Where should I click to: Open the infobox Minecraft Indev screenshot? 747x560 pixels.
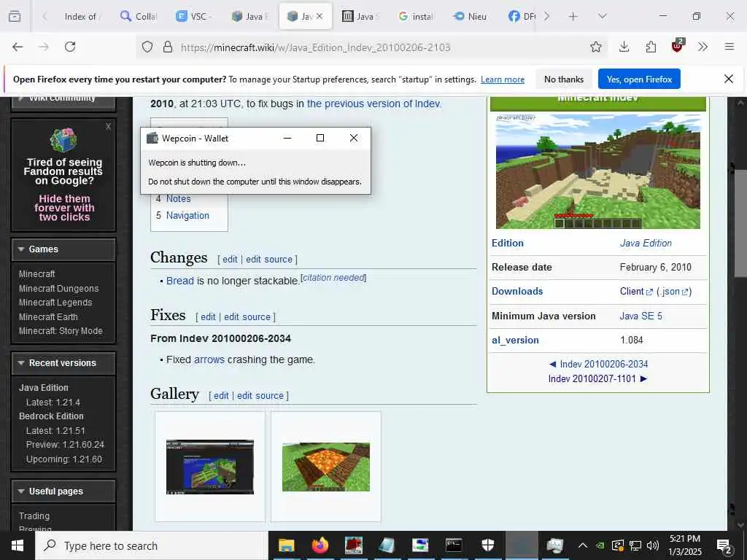[598, 171]
